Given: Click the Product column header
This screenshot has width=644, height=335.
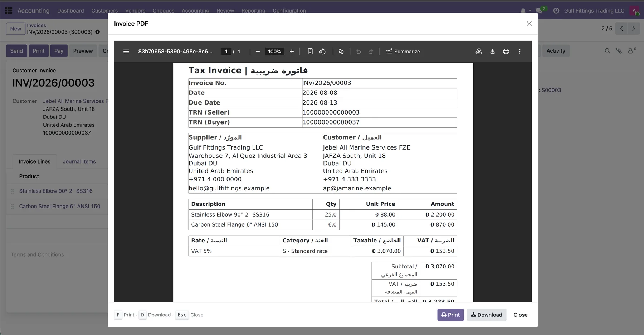Looking at the screenshot, I should (29, 176).
